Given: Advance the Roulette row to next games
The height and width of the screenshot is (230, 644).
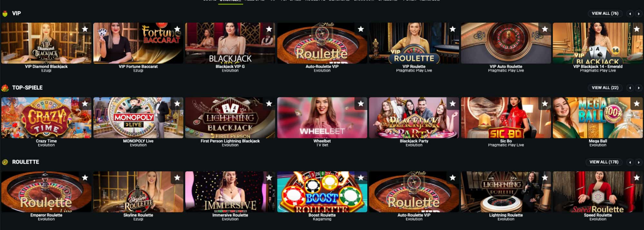Looking at the screenshot, I should click(x=639, y=162).
